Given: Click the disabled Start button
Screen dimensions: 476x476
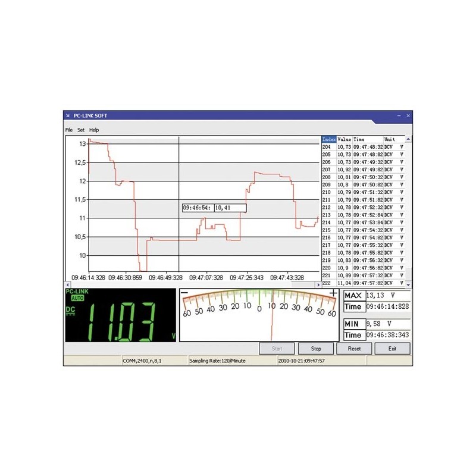Looking at the screenshot, I should 277,349.
